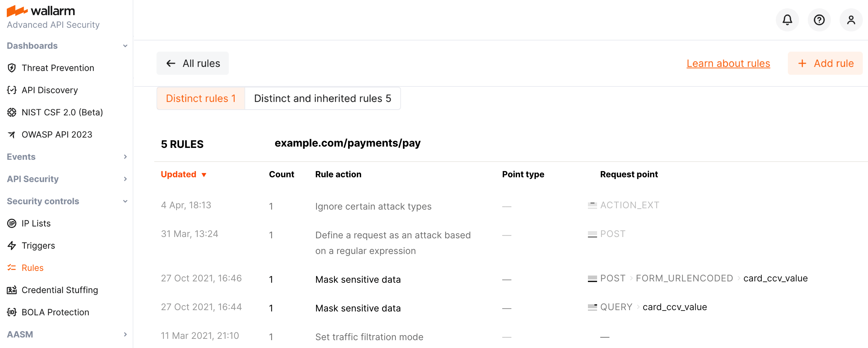
Task: Expand the API Security section
Action: tap(125, 179)
